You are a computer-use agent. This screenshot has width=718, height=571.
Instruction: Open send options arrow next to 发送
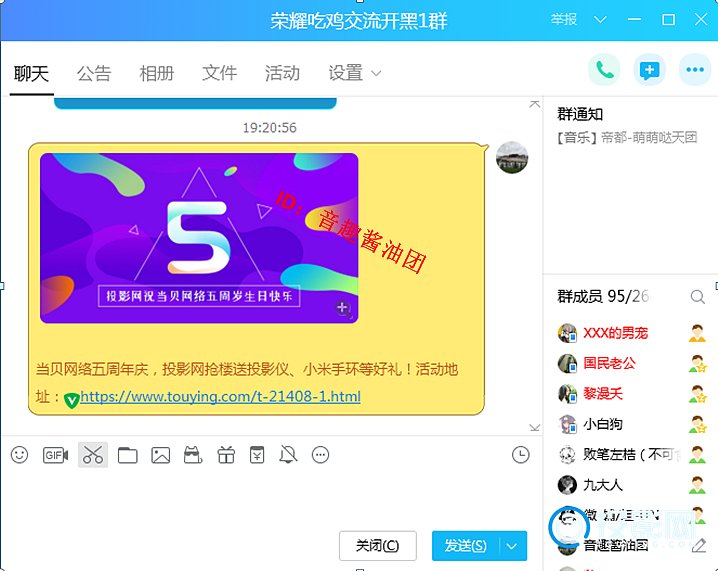pos(512,546)
